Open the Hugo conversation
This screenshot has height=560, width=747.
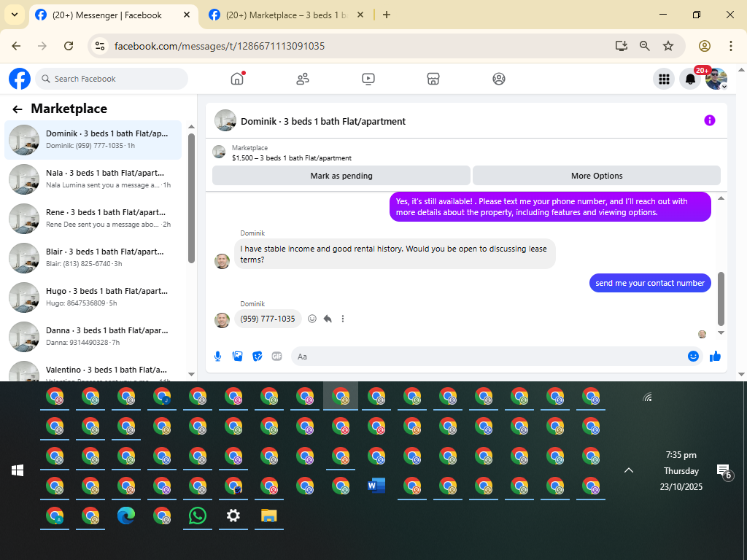point(93,297)
